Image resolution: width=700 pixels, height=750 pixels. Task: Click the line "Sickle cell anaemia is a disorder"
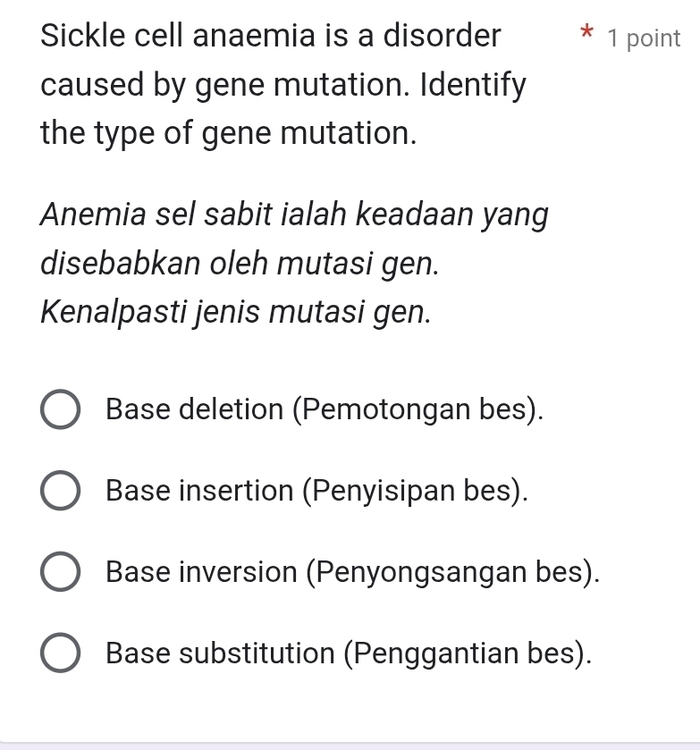tap(272, 37)
